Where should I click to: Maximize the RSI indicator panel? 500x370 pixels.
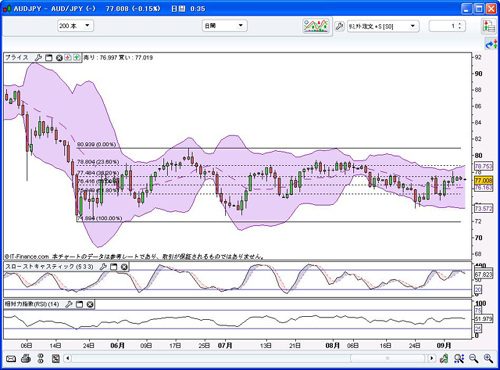[x=79, y=304]
